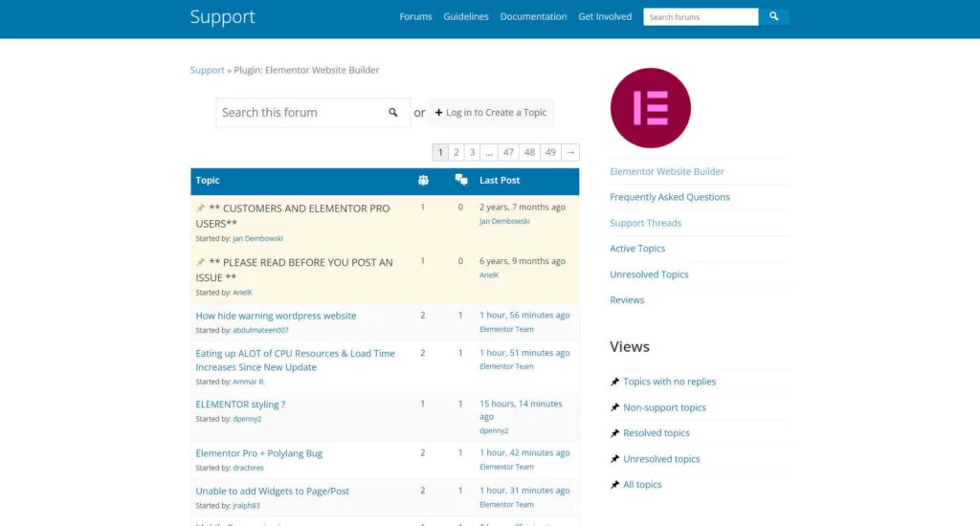980x526 pixels.
Task: Click pin icon beside All topics
Action: tap(615, 485)
